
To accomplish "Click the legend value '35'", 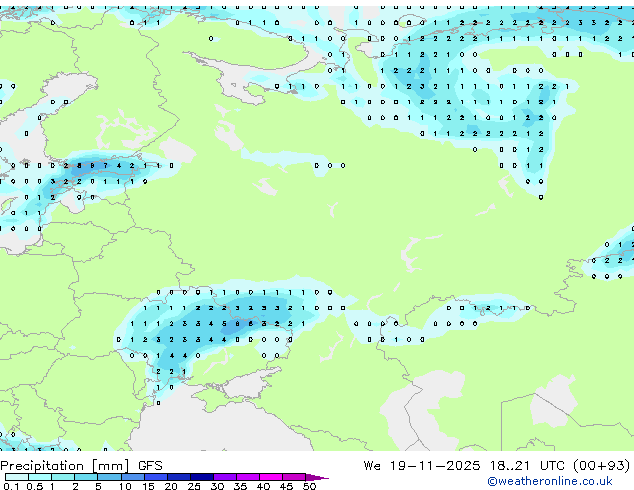I will coord(240,486).
